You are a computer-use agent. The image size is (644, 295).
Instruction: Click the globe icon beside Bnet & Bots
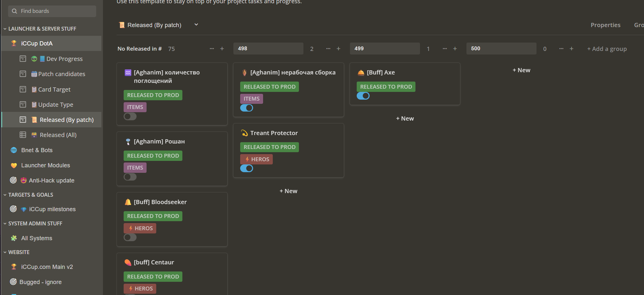pos(14,150)
